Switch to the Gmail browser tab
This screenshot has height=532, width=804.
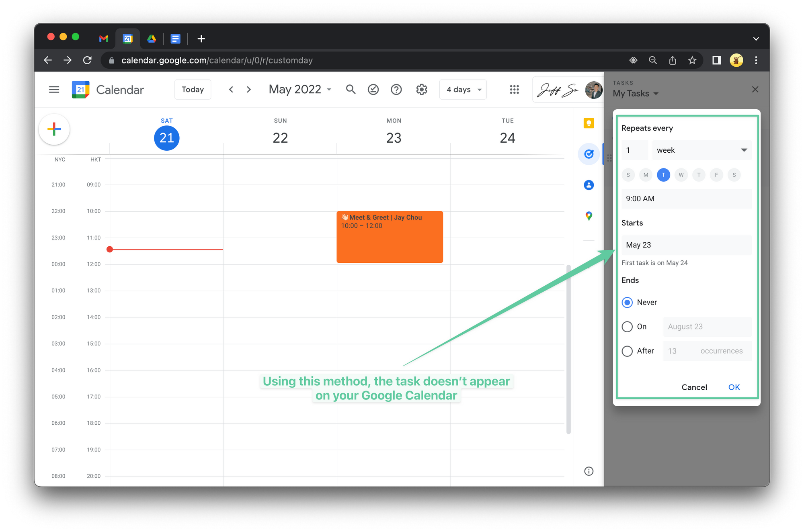(104, 39)
